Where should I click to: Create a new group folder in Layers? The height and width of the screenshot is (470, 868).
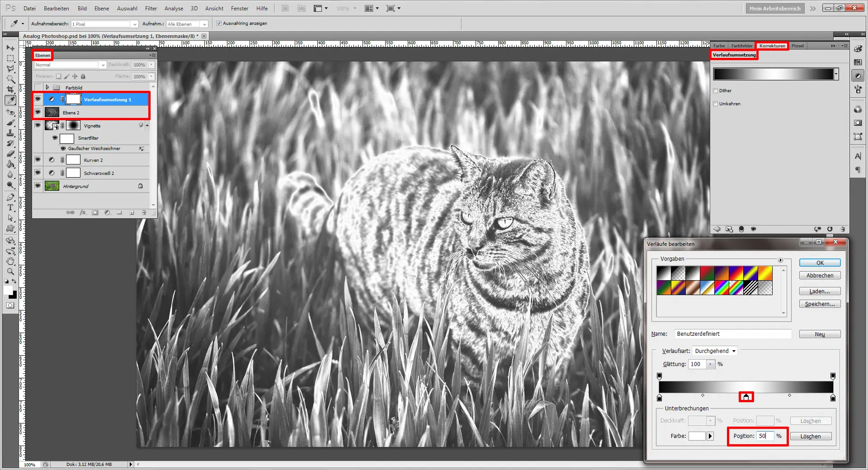119,212
